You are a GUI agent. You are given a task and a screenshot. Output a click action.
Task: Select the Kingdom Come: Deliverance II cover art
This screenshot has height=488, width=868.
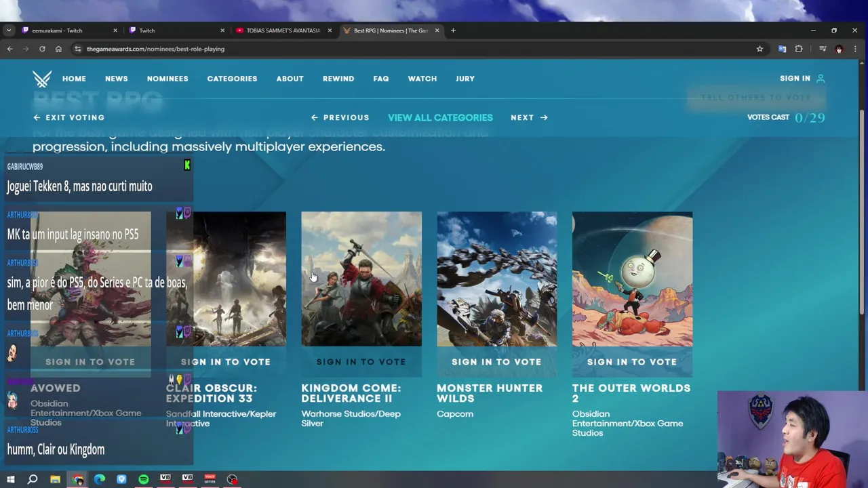[x=361, y=279]
